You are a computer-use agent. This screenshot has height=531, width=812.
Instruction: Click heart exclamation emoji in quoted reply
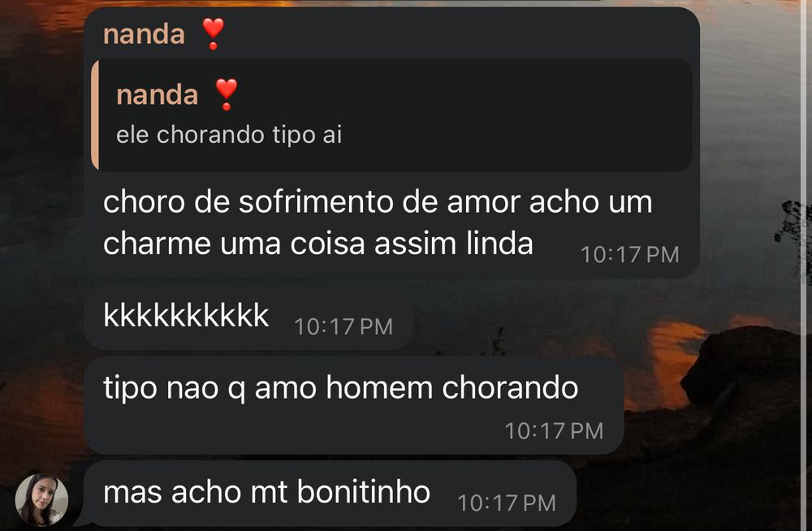227,94
